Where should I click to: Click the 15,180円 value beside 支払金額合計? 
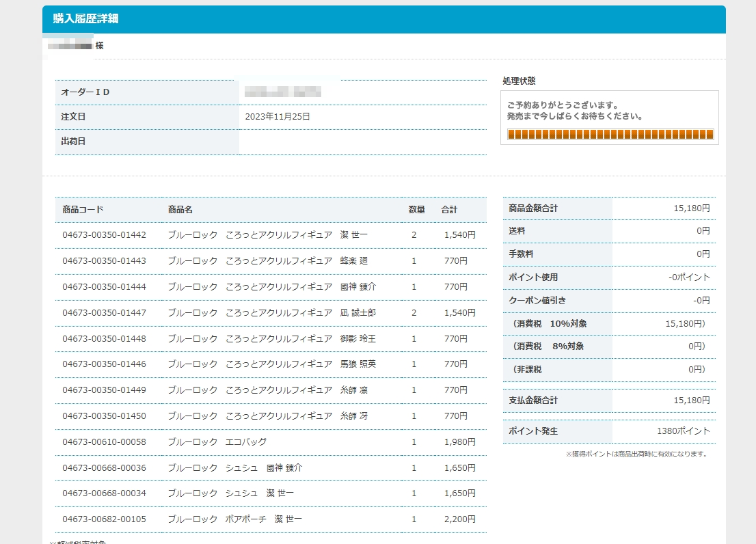[x=692, y=400]
